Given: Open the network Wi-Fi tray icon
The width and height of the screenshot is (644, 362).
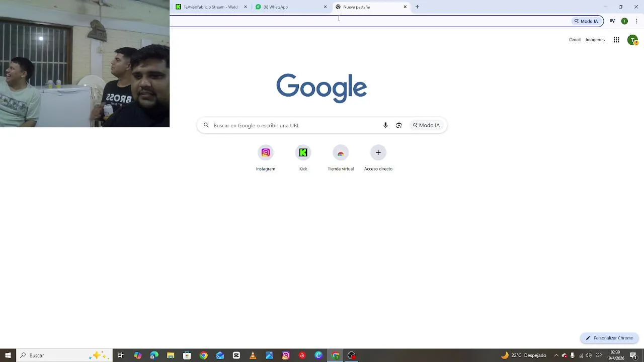Looking at the screenshot, I should tap(581, 355).
